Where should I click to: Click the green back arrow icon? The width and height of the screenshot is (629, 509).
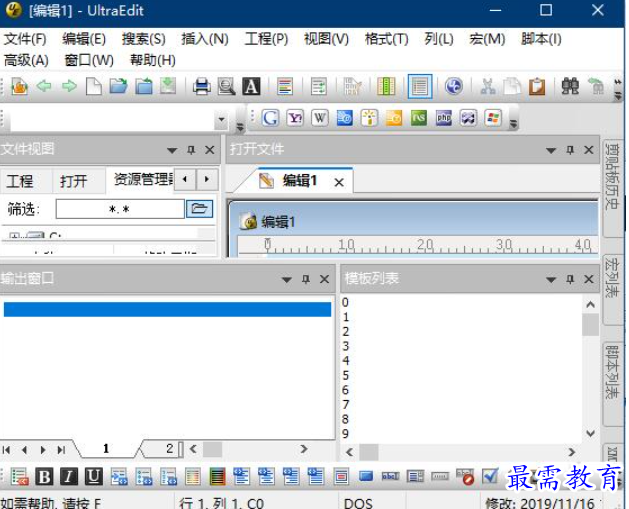click(44, 86)
